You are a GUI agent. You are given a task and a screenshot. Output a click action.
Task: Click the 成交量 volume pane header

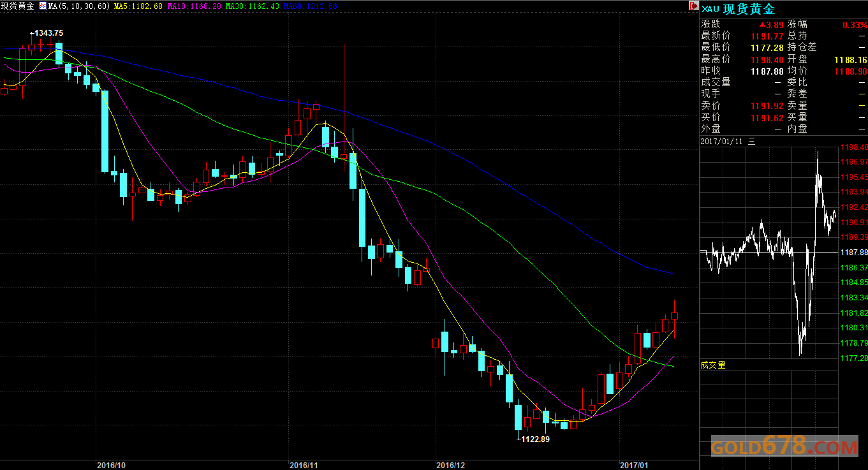pyautogui.click(x=714, y=365)
